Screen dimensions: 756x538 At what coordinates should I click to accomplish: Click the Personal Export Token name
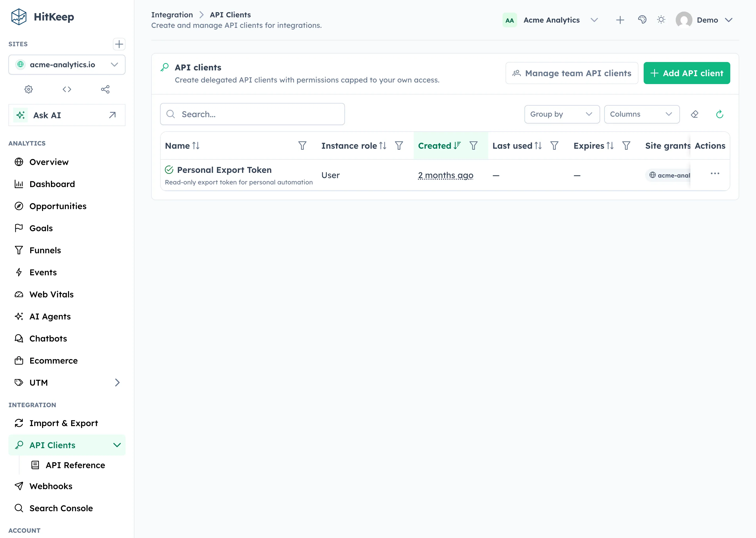[224, 170]
